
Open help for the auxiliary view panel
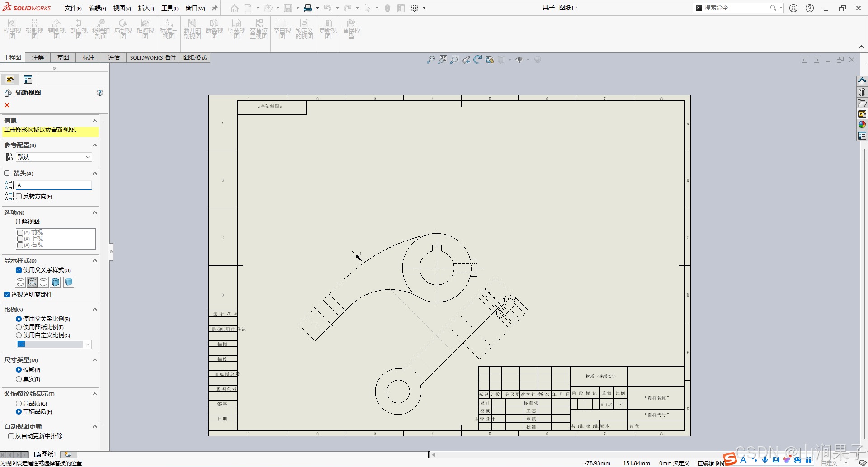click(100, 93)
